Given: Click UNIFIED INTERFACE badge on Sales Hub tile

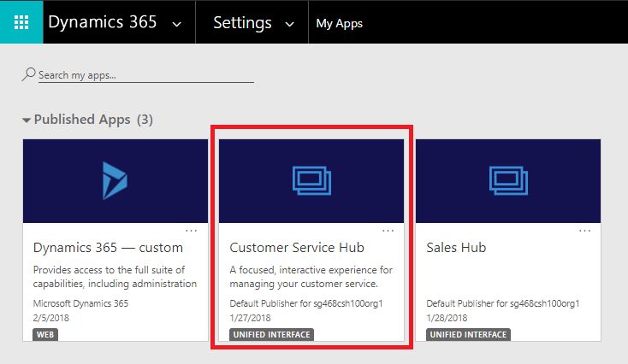Looking at the screenshot, I should pos(467,334).
